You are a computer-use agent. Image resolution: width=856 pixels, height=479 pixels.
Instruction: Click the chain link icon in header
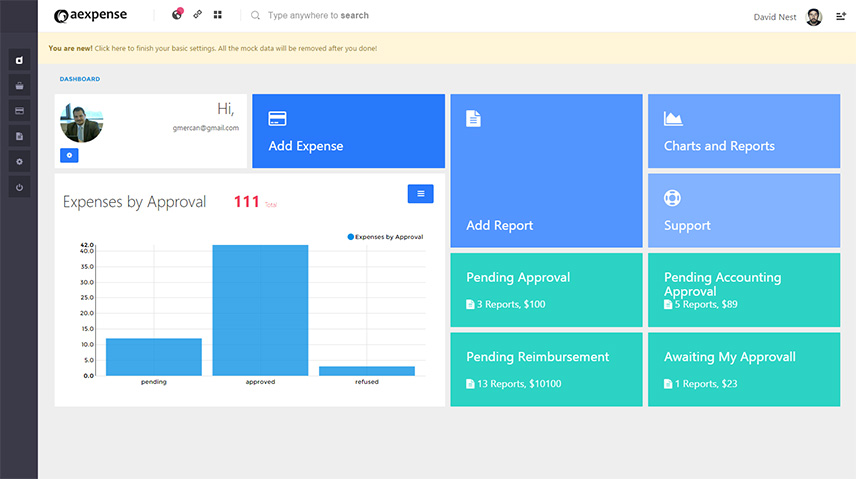(x=198, y=16)
